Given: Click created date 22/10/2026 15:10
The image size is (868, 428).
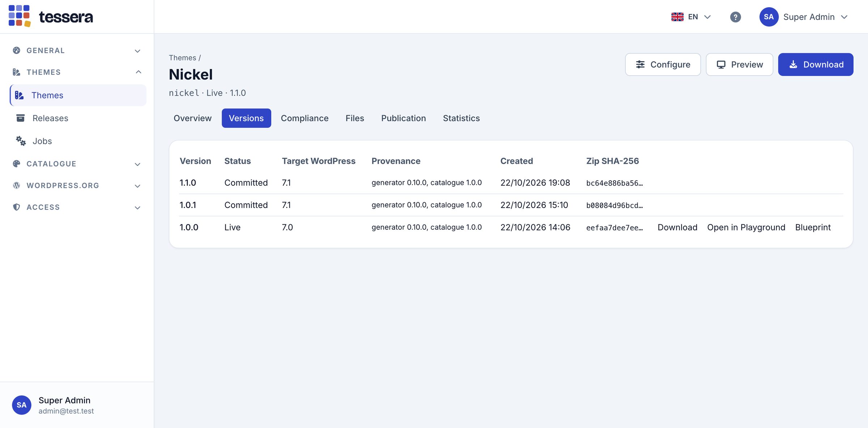Looking at the screenshot, I should [534, 205].
